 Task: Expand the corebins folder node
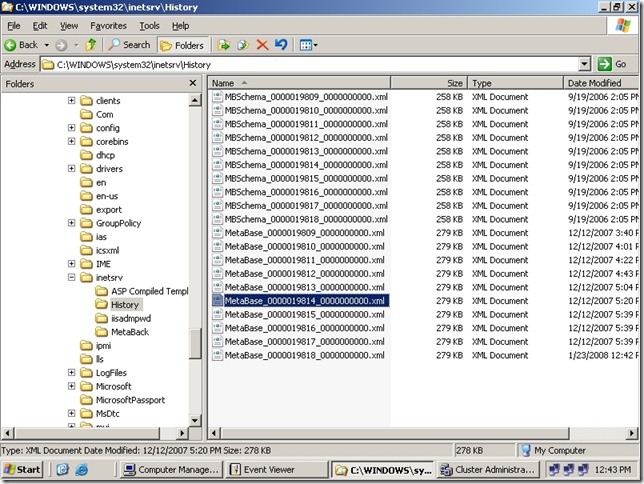point(71,141)
